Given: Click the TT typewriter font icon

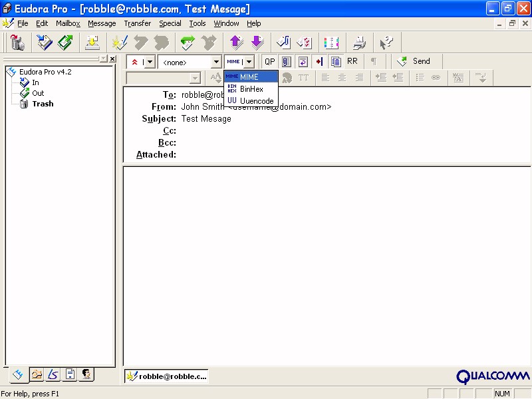Looking at the screenshot, I should (x=303, y=78).
